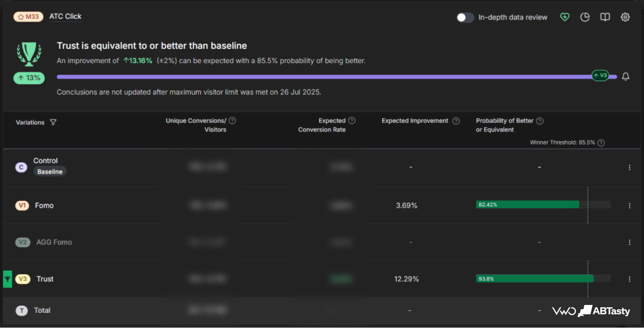Open the settings gear icon
The image size is (644, 328).
[x=625, y=17]
